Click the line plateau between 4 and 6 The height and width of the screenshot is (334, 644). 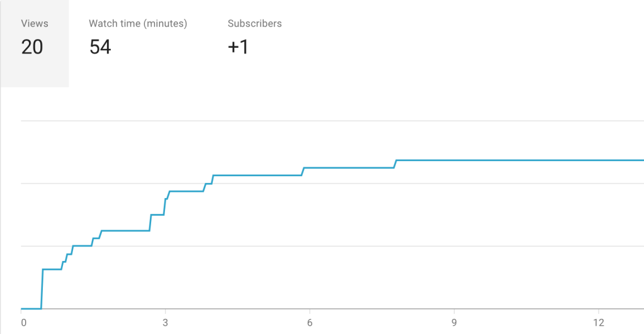pos(258,175)
